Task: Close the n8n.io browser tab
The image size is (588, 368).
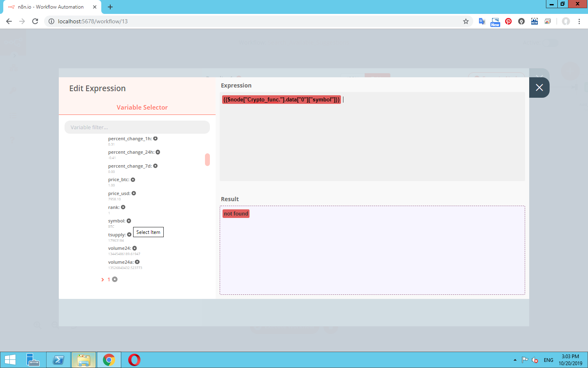Action: (95, 7)
